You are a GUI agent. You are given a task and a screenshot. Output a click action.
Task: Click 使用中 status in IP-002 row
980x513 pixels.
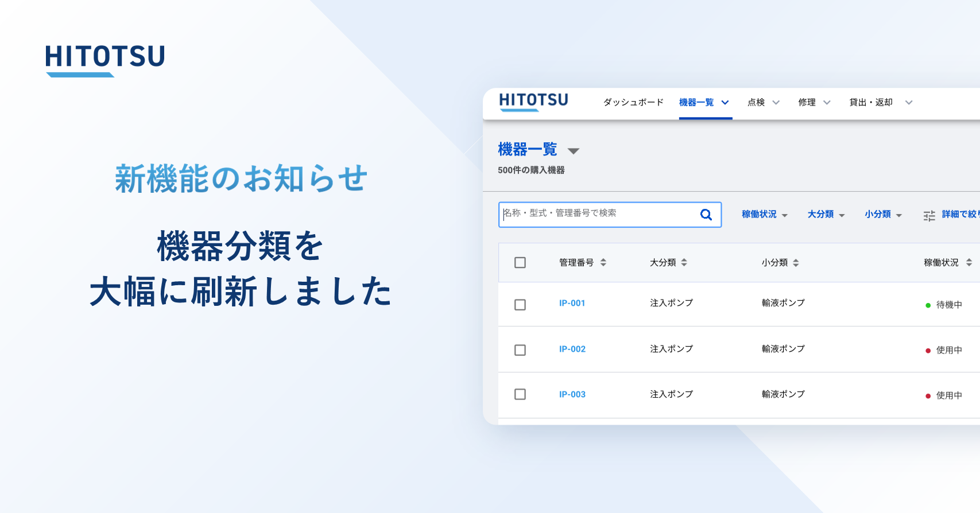[x=949, y=350]
